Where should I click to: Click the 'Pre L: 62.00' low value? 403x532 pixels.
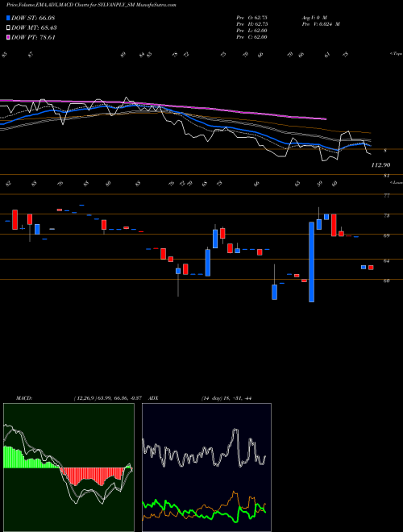(x=252, y=31)
